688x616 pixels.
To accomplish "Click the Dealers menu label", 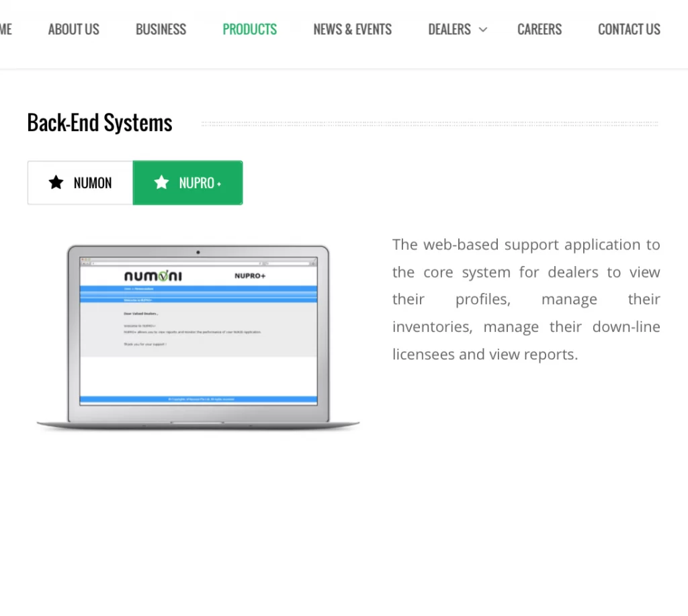I will click(449, 30).
